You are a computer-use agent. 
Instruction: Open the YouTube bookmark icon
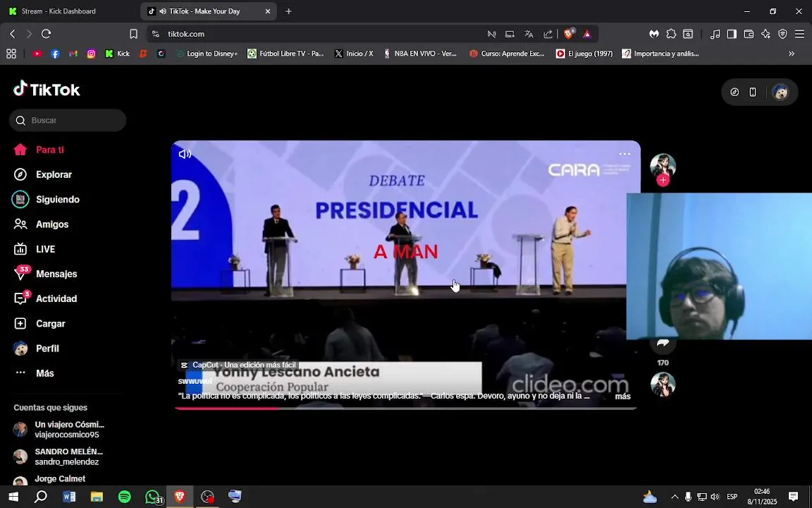point(37,54)
